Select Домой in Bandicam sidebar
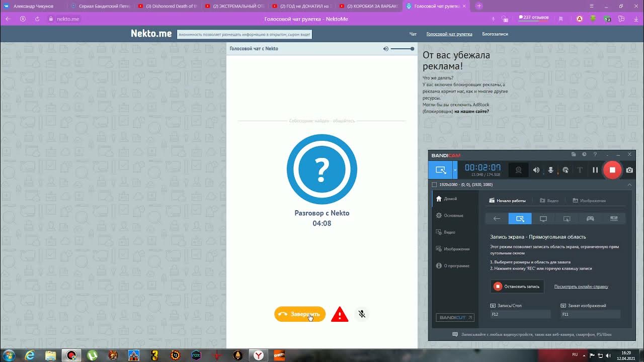Screen dimensions: 644x362 coord(455,199)
